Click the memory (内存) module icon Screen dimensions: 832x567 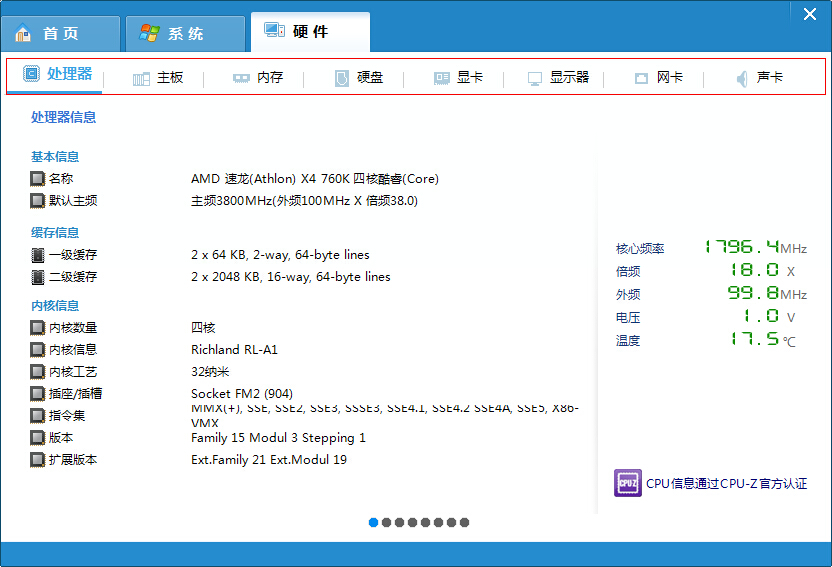[241, 78]
